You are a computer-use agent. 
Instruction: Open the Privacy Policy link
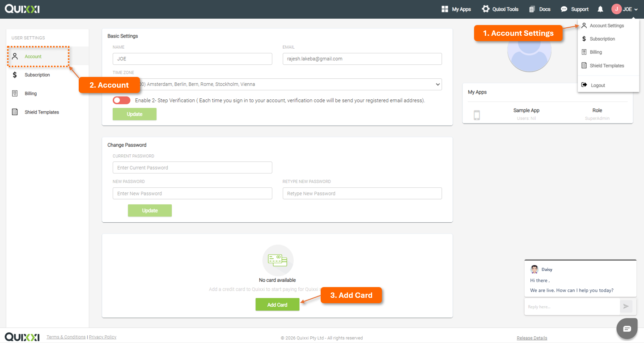tap(103, 337)
